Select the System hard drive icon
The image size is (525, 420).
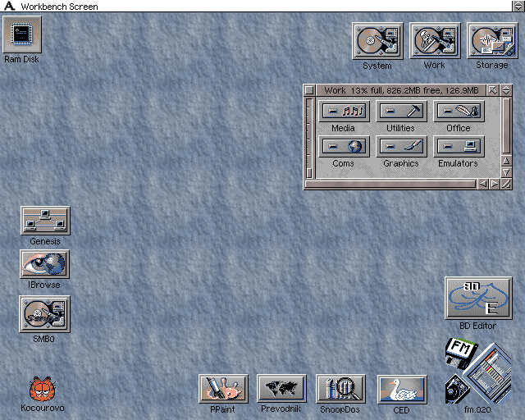377,41
